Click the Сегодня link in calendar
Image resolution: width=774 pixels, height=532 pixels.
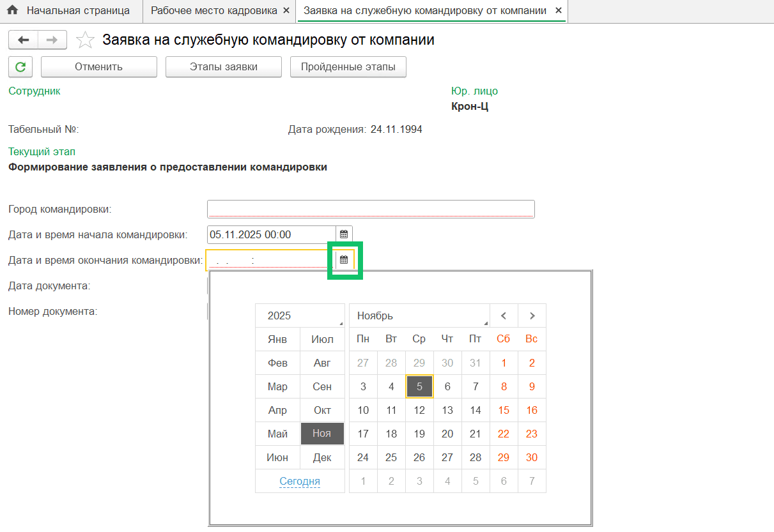click(x=300, y=482)
